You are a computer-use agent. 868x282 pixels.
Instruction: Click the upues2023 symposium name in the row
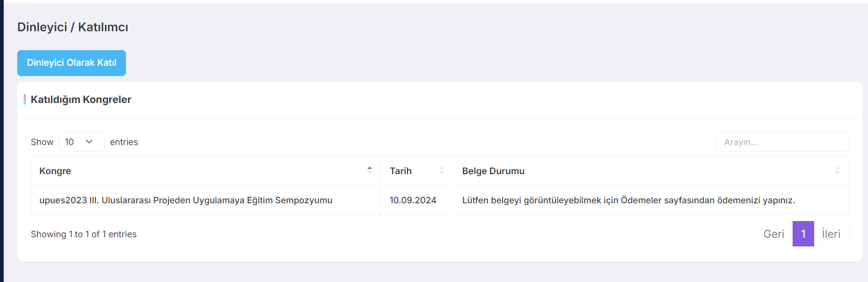[x=186, y=200]
